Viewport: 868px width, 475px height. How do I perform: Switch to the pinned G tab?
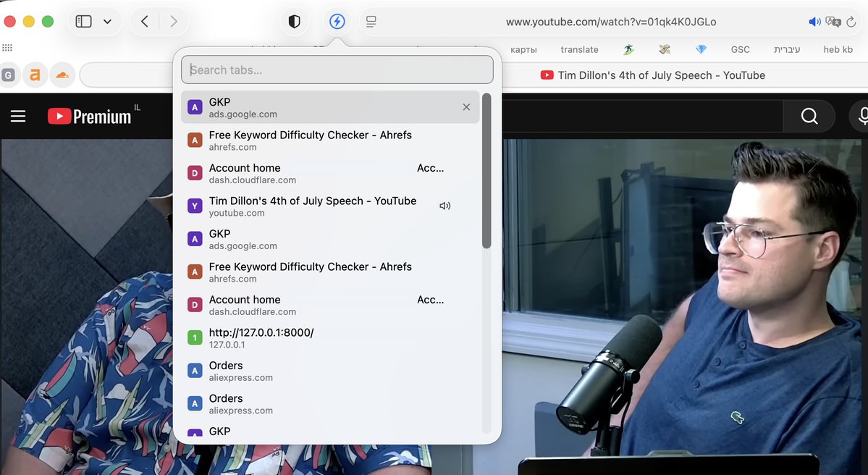coord(8,75)
